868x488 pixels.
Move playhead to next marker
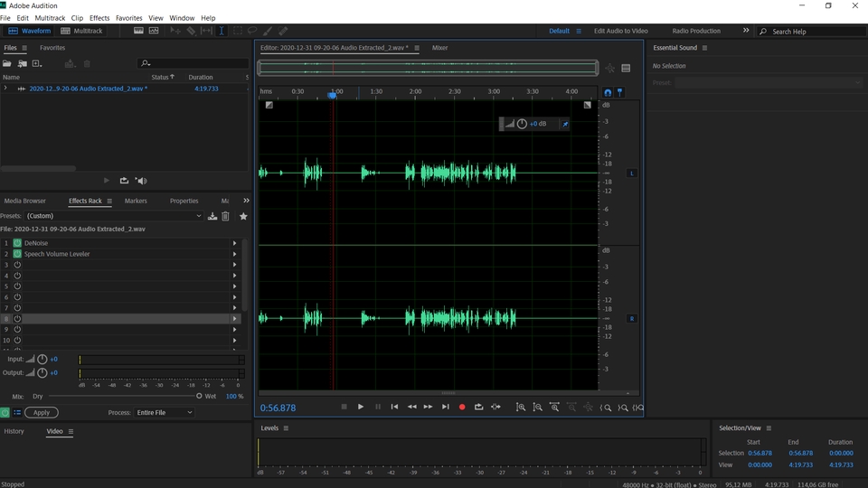click(x=445, y=407)
